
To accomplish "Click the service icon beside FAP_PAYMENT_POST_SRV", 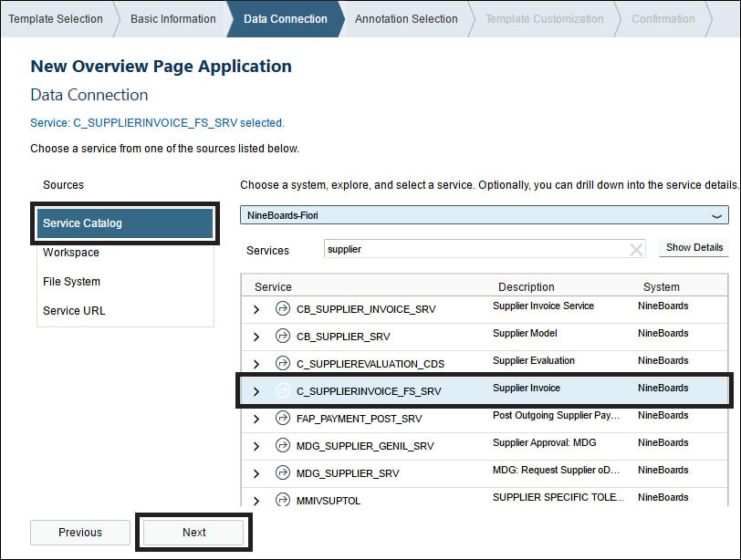I will (282, 419).
